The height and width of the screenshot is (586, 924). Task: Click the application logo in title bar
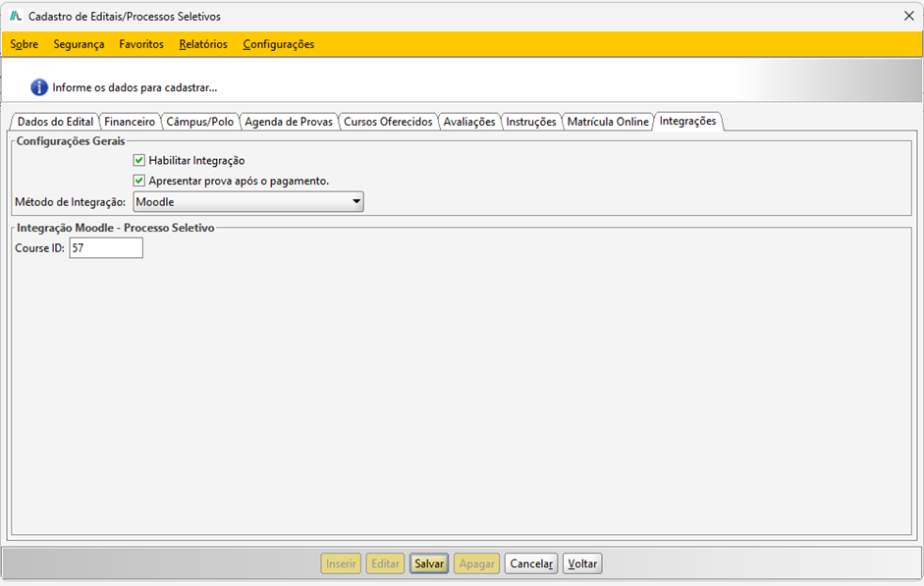pos(16,17)
